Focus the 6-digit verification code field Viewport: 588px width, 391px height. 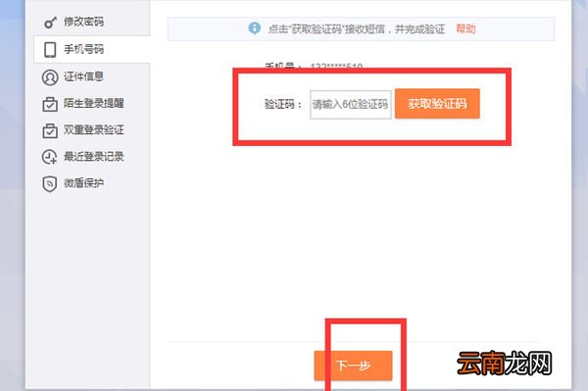[351, 105]
